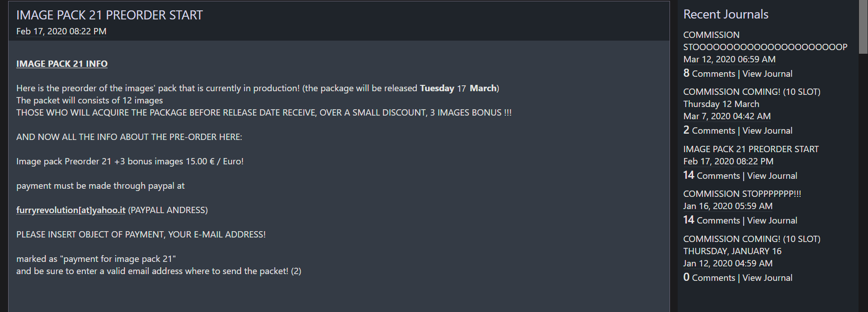Open IMAGE PACK 21 PREORDER START in Recent Journals

tap(751, 149)
